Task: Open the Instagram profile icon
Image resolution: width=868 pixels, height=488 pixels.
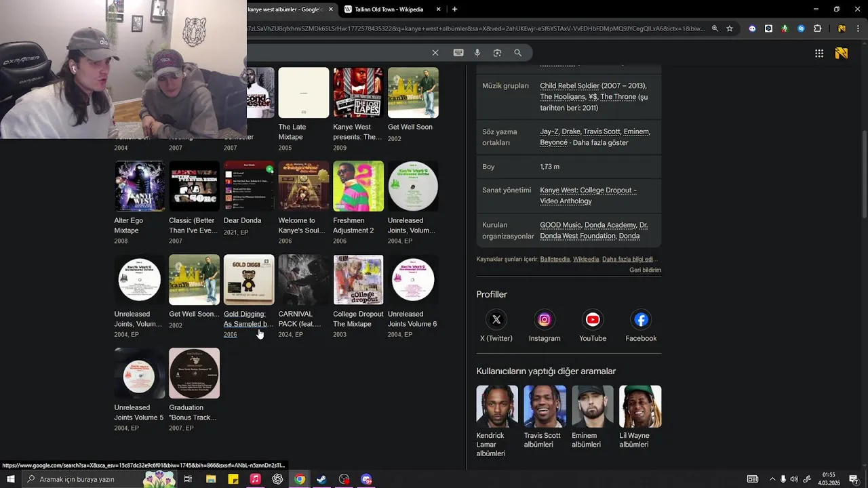Action: click(x=545, y=319)
